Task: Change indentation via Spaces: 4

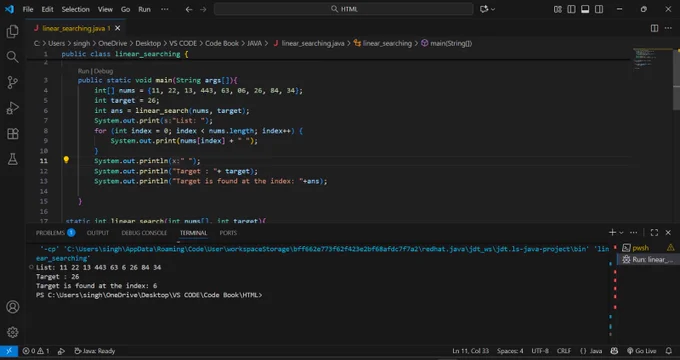Action: (510, 351)
